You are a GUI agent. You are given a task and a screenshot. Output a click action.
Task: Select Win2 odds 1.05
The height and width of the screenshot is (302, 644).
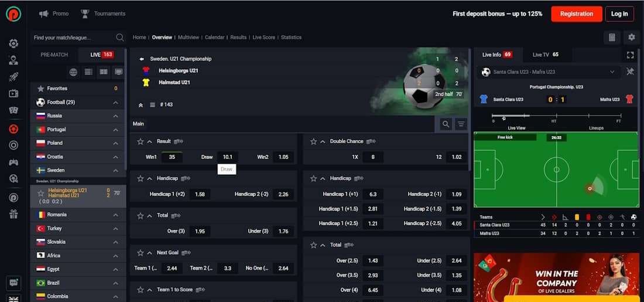[283, 157]
